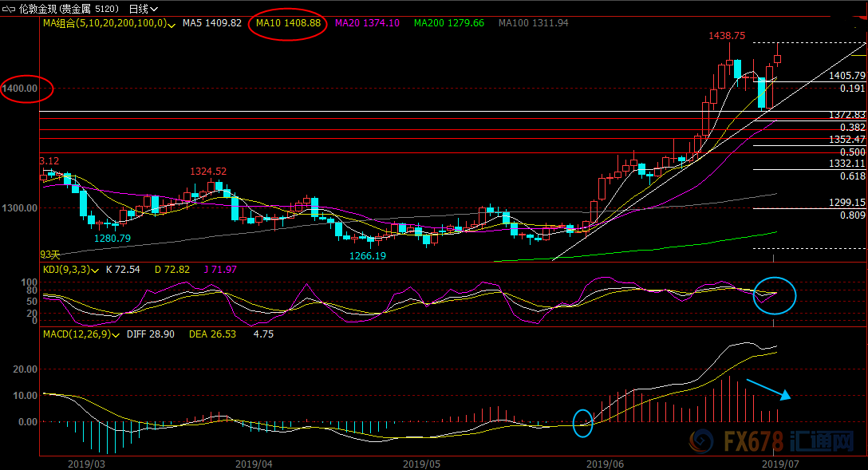Image resolution: width=868 pixels, height=470 pixels.
Task: Select the MA200 1279.66 value
Action: tap(449, 23)
